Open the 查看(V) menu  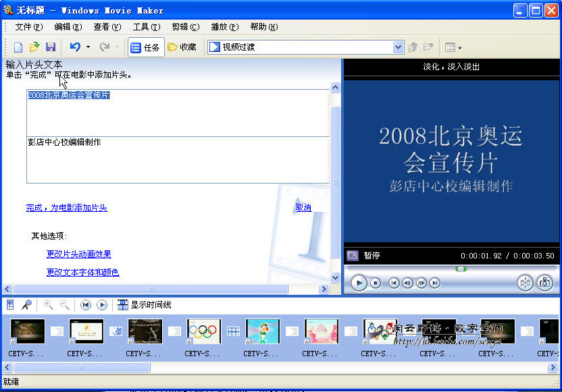pos(107,27)
